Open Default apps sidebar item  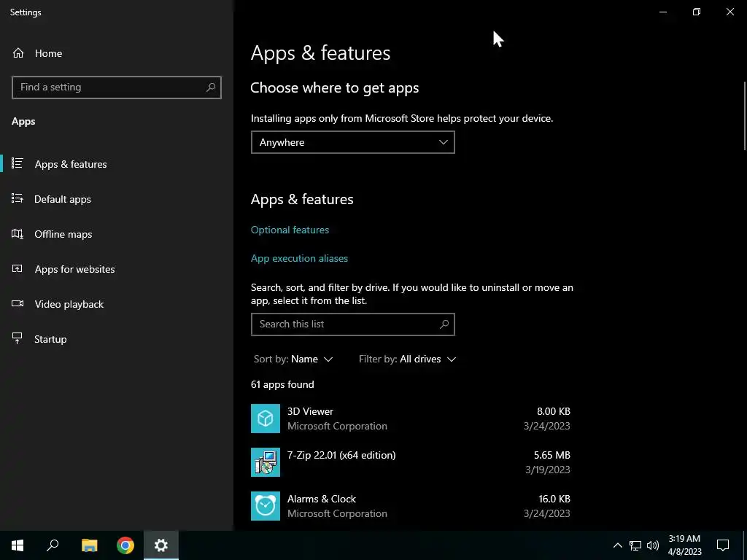point(117,199)
